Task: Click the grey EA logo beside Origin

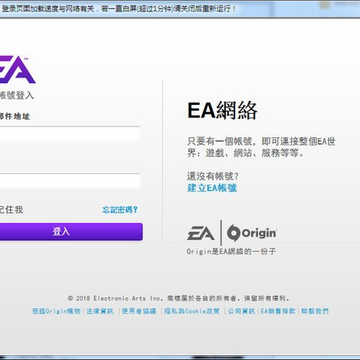Action: pos(201,233)
